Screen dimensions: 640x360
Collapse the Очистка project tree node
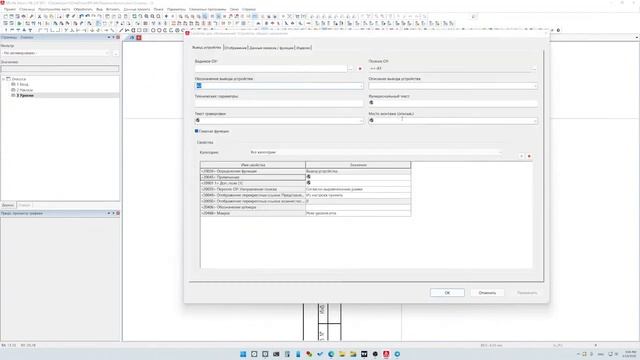pyautogui.click(x=3, y=79)
